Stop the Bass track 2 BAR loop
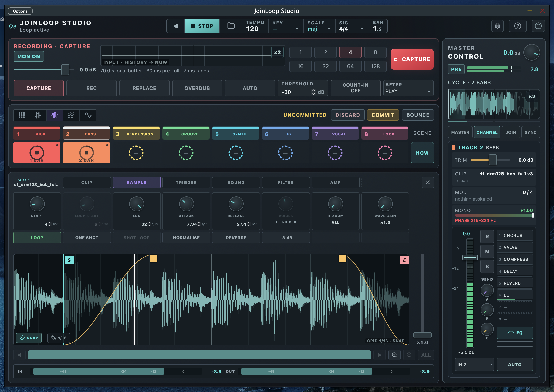The height and width of the screenshot is (392, 554). pyautogui.click(x=87, y=153)
